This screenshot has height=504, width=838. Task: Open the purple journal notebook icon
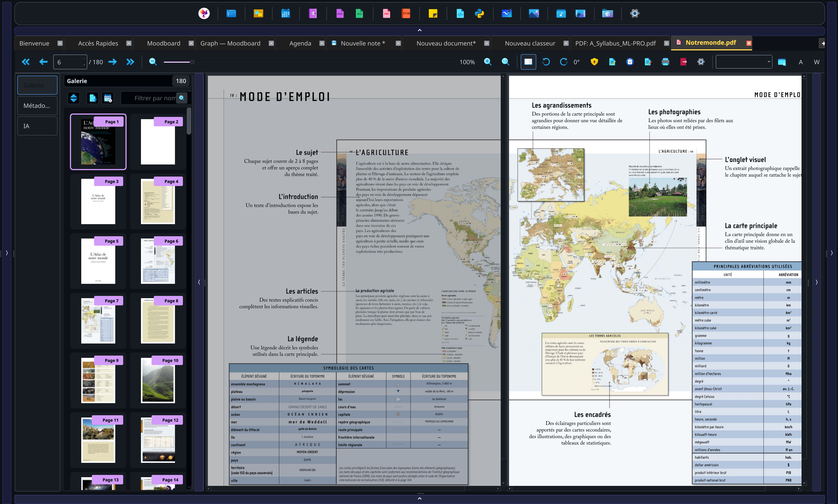coord(313,14)
